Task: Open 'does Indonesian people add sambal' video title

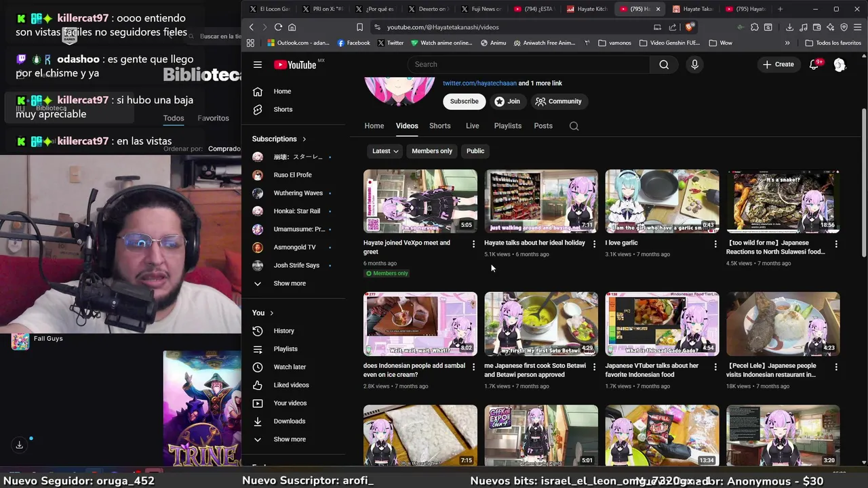Action: pyautogui.click(x=414, y=370)
